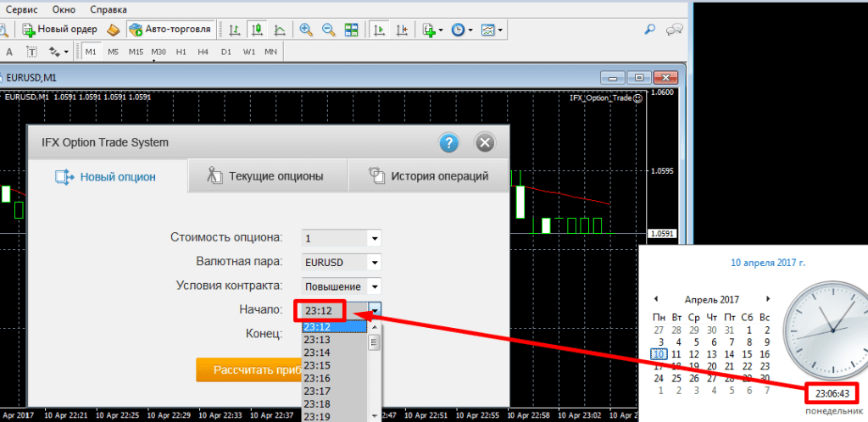The width and height of the screenshot is (868, 422).
Task: Open the MetaEditor book icon
Action: point(114,30)
